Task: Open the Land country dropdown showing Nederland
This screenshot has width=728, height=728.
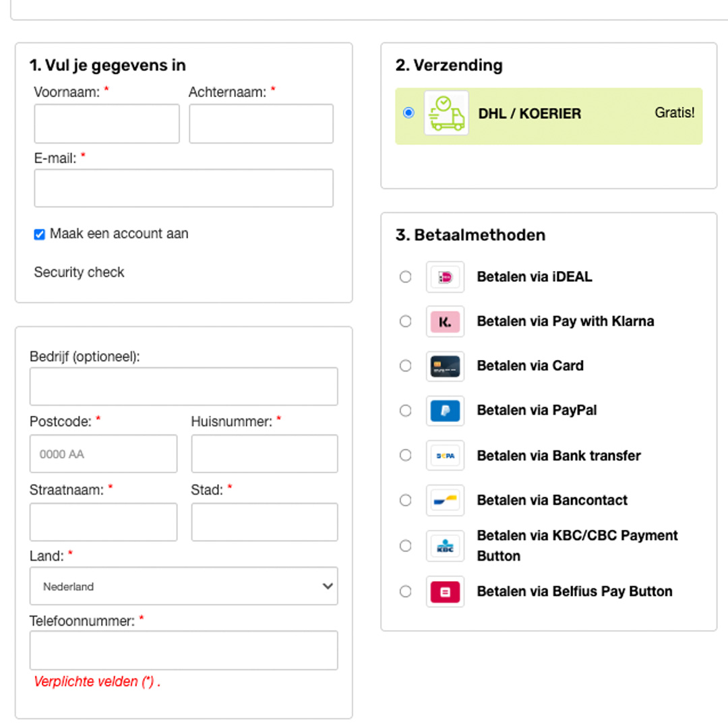Action: [184, 586]
